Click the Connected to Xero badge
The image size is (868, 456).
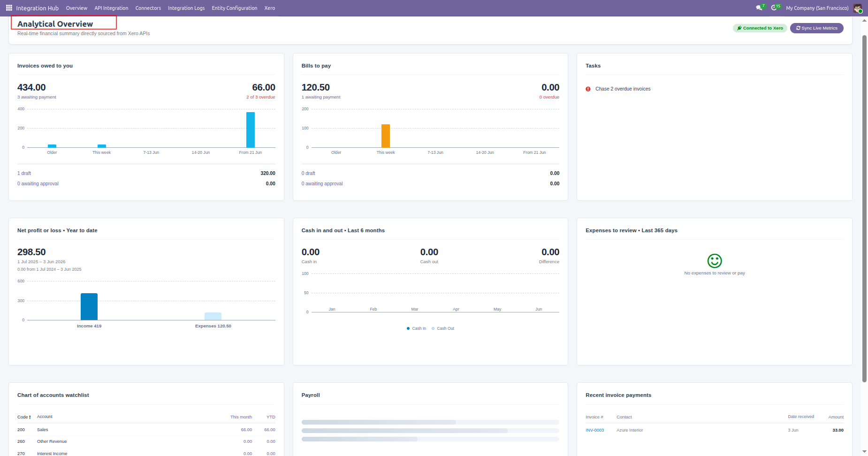point(760,28)
